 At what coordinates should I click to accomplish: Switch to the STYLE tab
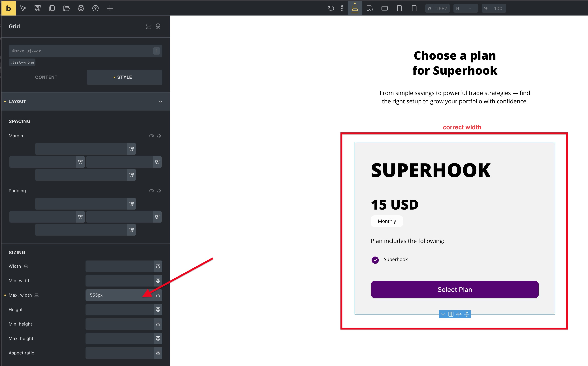[125, 77]
